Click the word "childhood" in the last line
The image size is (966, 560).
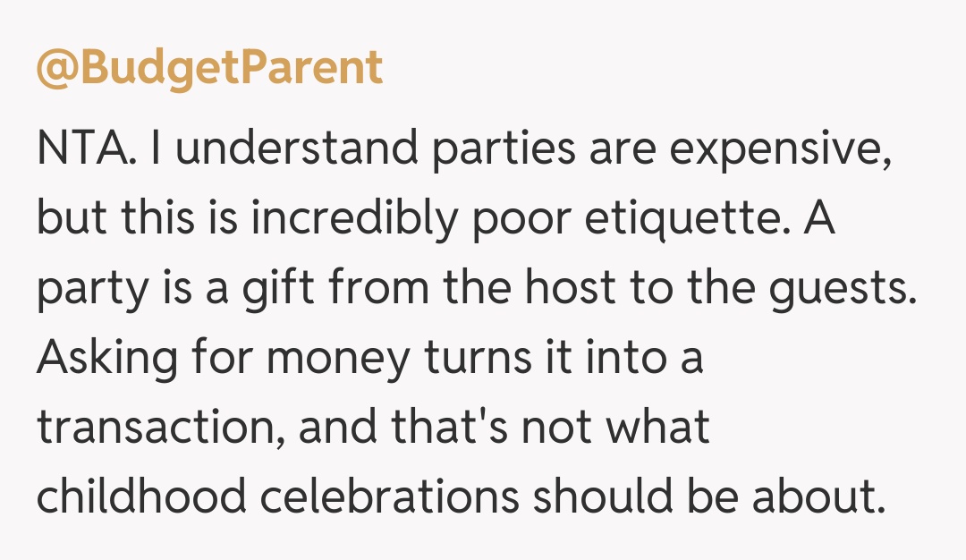tap(140, 498)
